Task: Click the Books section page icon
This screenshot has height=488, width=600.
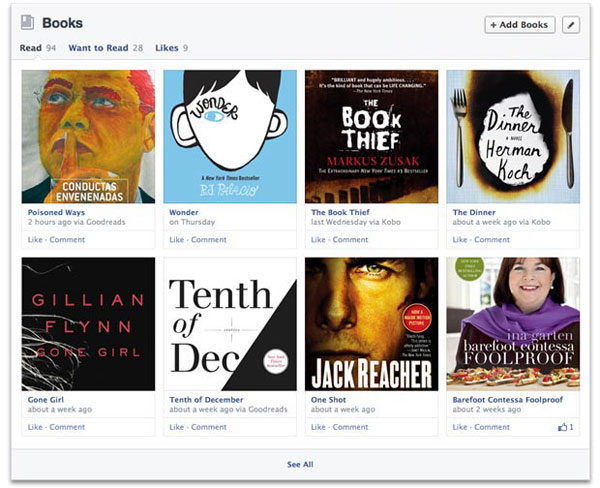Action: (27, 22)
